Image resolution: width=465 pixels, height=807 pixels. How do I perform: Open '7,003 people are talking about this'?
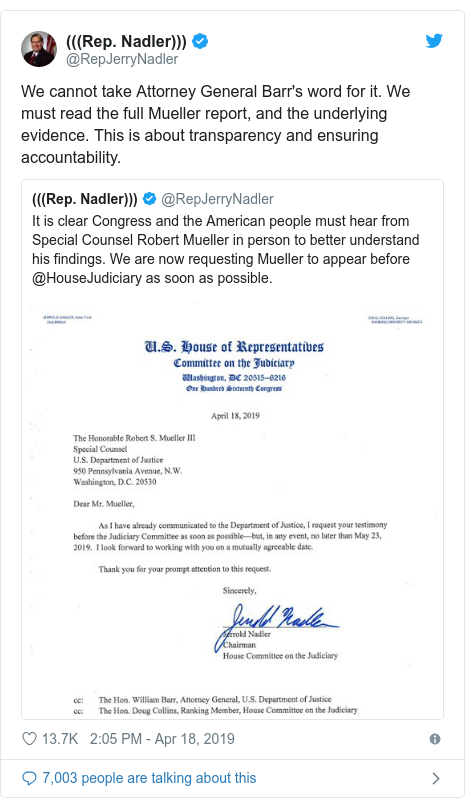(149, 778)
